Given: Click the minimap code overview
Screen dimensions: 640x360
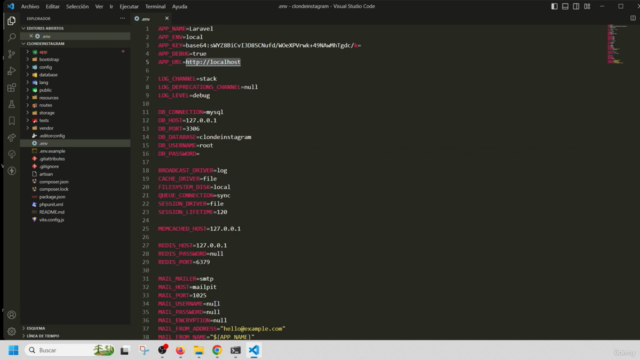Looking at the screenshot, I should [x=616, y=44].
